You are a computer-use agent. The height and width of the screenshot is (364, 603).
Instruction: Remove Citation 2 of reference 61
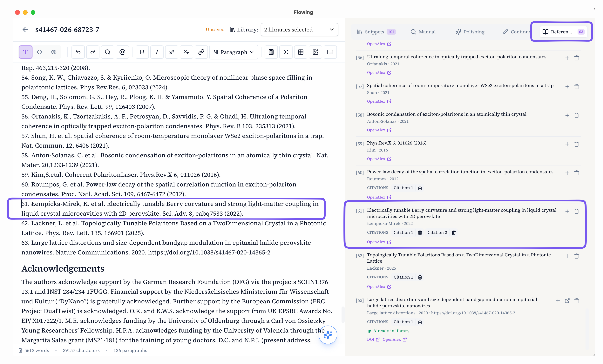click(x=454, y=233)
